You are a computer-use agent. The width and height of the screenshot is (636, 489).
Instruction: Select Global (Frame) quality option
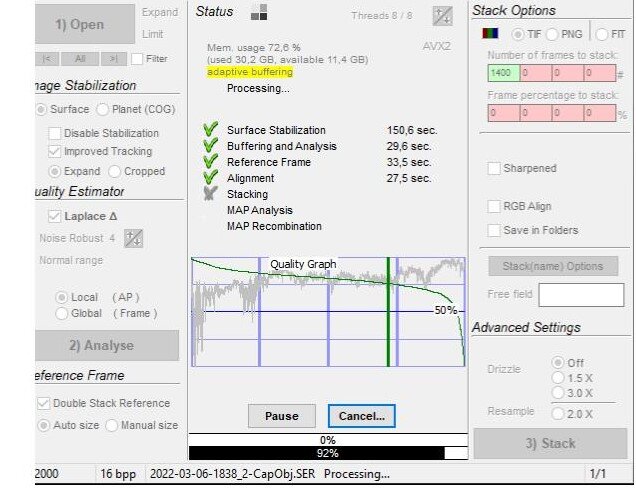click(61, 313)
